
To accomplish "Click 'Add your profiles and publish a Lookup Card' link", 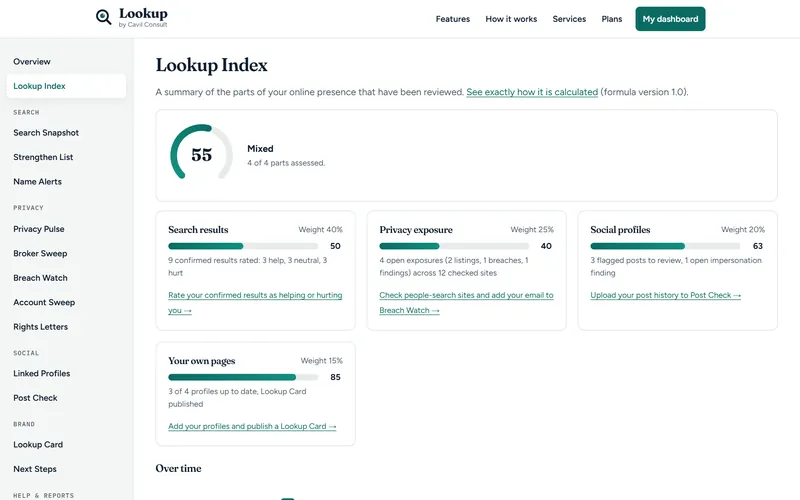I will coord(252,427).
